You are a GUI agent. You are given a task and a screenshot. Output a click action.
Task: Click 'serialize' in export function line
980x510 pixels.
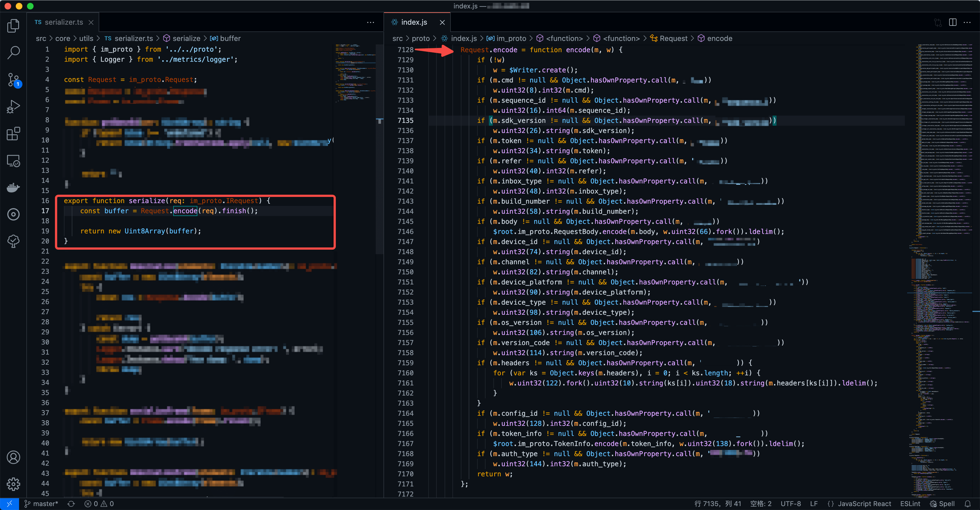click(147, 201)
